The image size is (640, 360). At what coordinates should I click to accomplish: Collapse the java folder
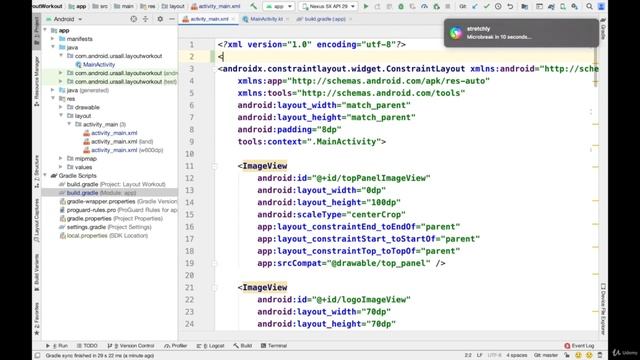click(53, 47)
